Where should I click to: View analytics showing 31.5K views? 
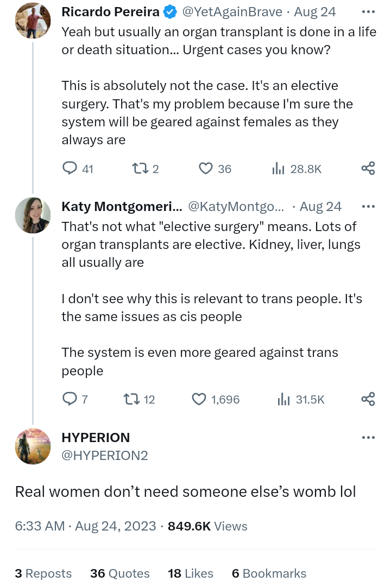[283, 400]
